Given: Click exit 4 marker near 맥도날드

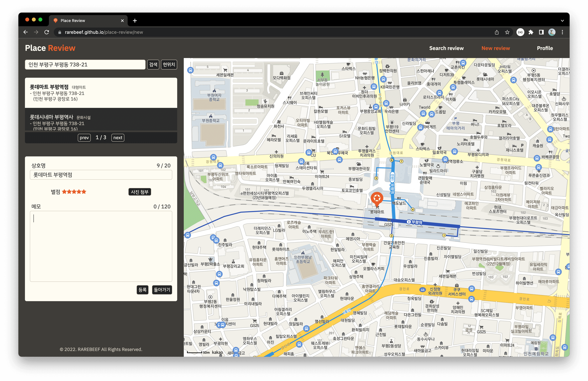Looking at the screenshot, I should coord(413,210).
